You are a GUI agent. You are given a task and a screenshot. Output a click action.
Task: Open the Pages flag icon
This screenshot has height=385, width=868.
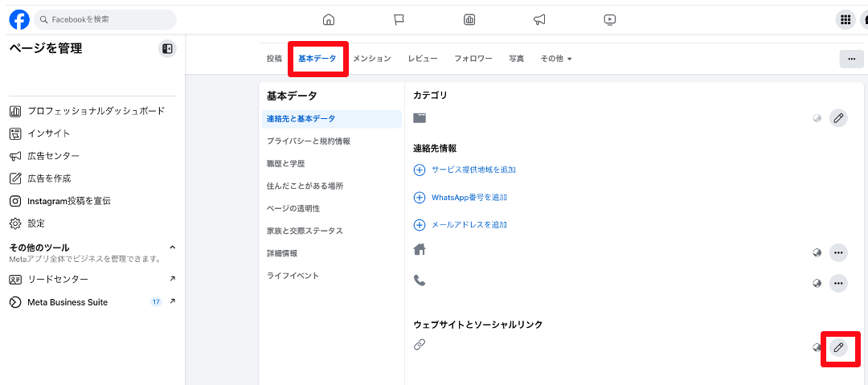399,20
